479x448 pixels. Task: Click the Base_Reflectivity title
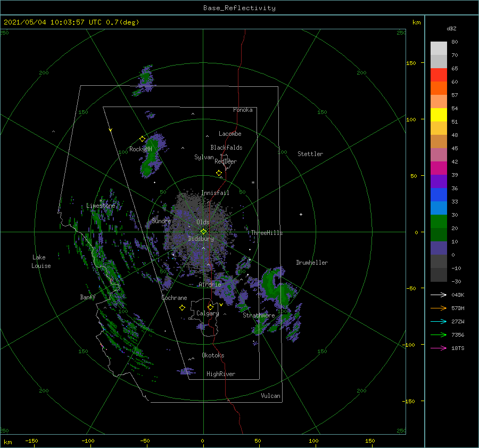(240, 8)
